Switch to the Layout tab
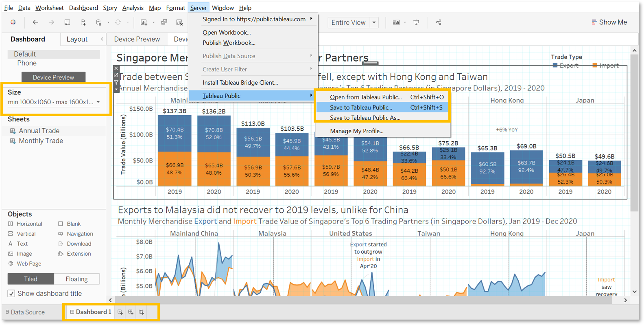The height and width of the screenshot is (325, 644). click(77, 39)
